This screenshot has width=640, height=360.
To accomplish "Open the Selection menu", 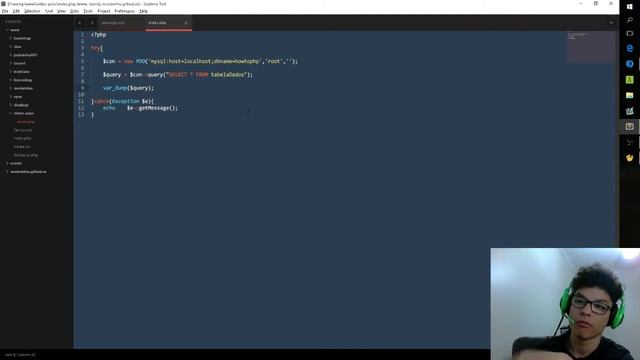I will [32, 11].
